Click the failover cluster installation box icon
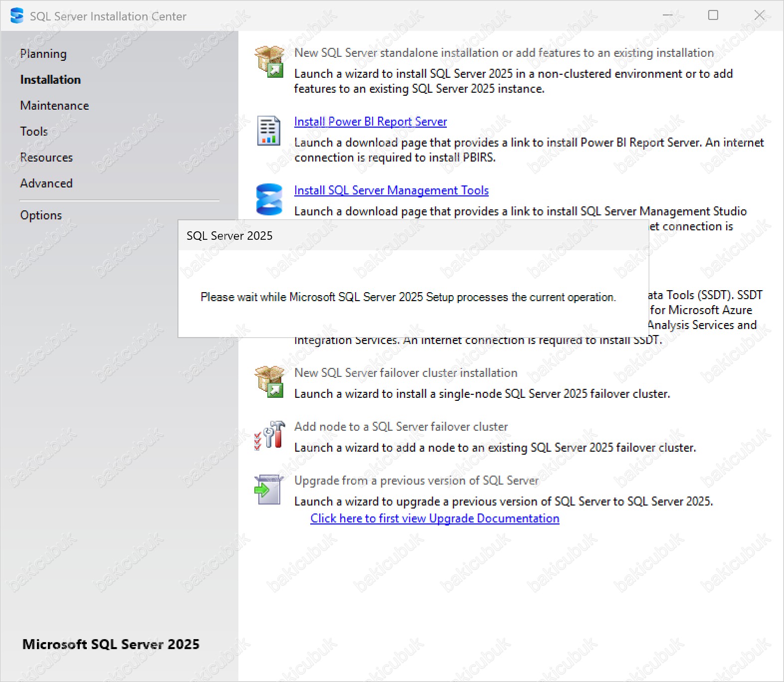Viewport: 784px width, 682px height. coord(269,382)
